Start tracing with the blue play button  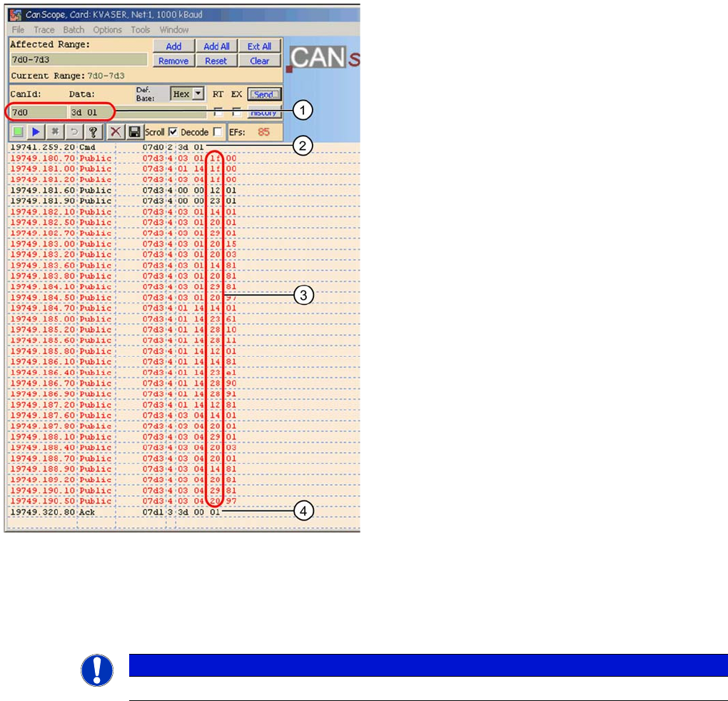tap(36, 132)
